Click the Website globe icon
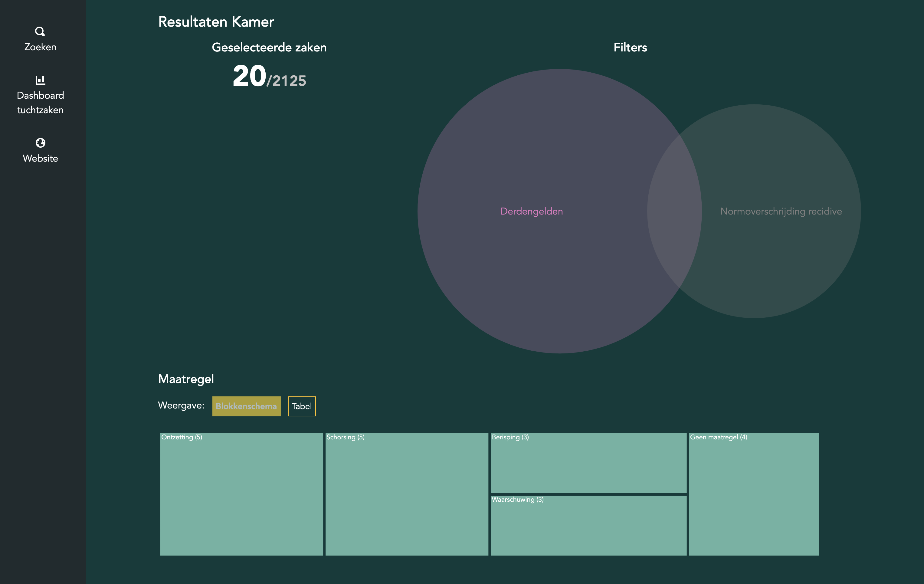Image resolution: width=924 pixels, height=584 pixels. click(40, 143)
